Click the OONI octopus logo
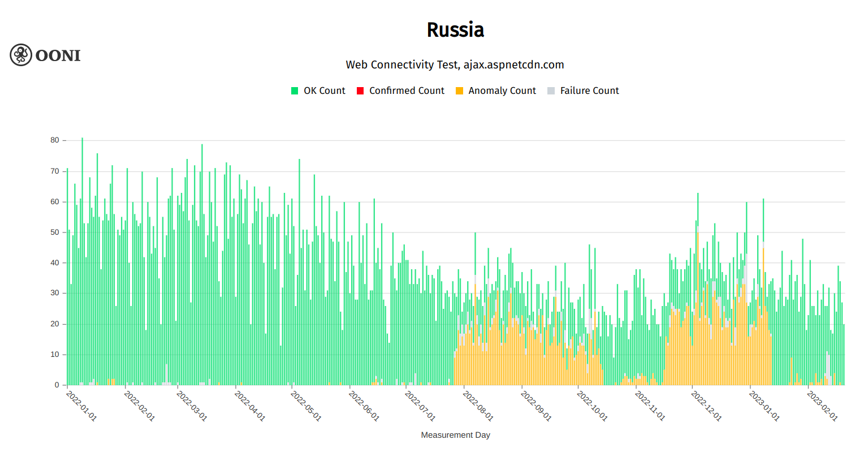Viewport: 868px width, 457px height. coord(21,55)
